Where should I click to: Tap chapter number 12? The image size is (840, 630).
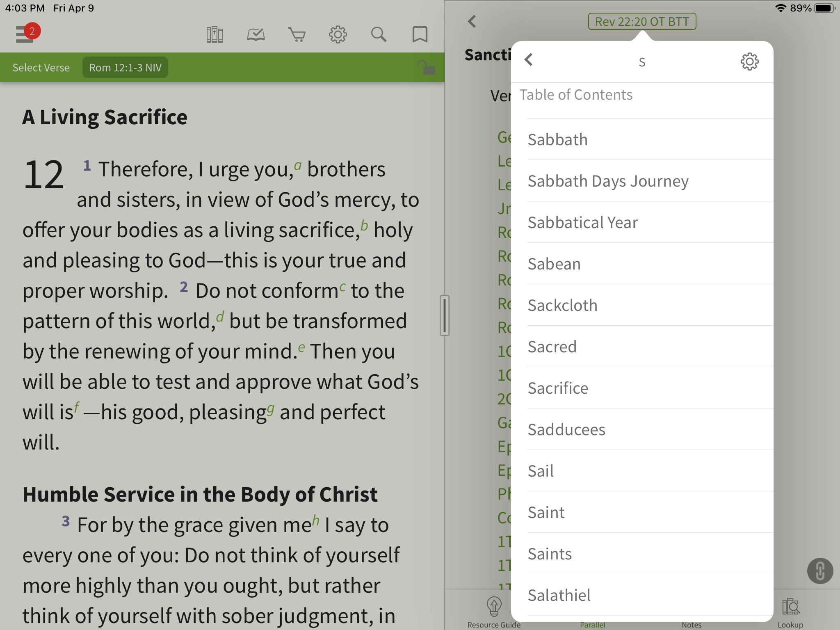pos(44,175)
